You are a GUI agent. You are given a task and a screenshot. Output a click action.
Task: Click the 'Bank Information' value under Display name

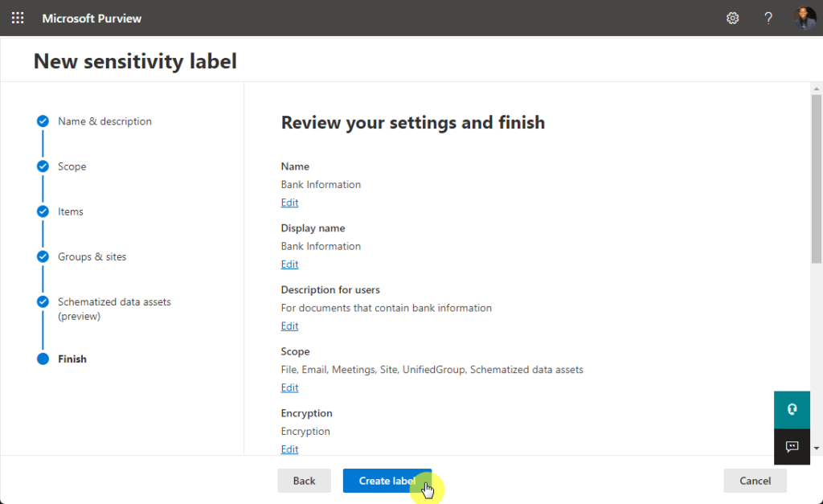[x=321, y=246]
